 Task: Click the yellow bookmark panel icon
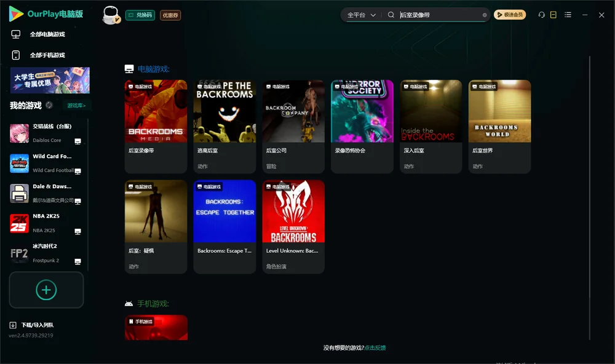click(553, 15)
